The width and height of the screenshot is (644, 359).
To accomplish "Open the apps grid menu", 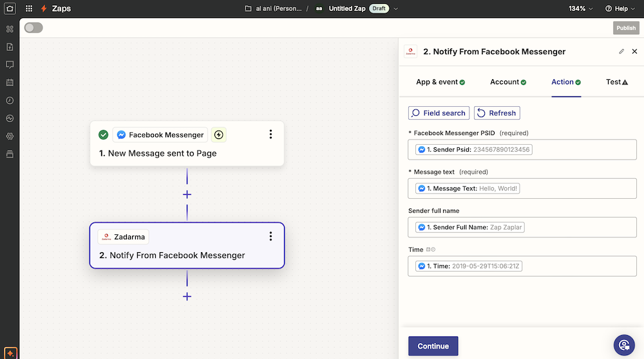I will tap(29, 8).
